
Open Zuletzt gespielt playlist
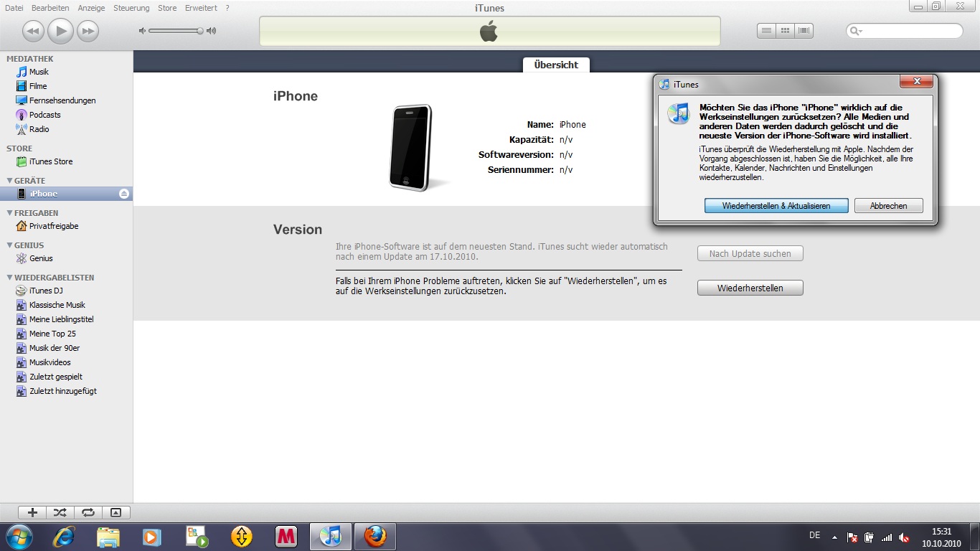[56, 377]
